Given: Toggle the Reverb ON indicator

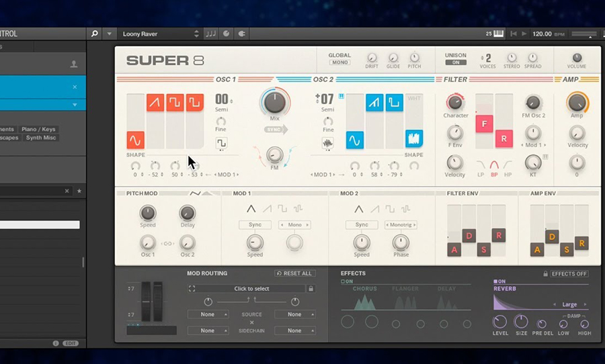Looking at the screenshot, I should click(x=499, y=281).
